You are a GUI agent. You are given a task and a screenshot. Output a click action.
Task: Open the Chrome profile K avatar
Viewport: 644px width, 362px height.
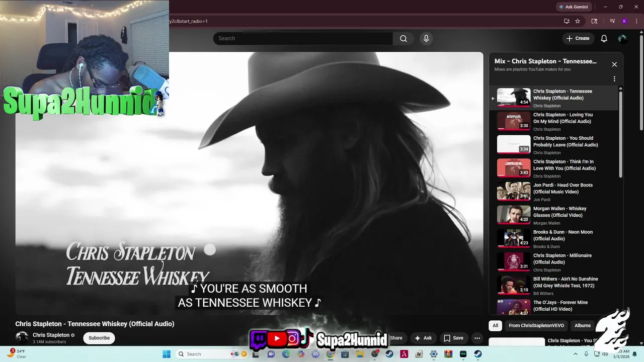click(624, 21)
